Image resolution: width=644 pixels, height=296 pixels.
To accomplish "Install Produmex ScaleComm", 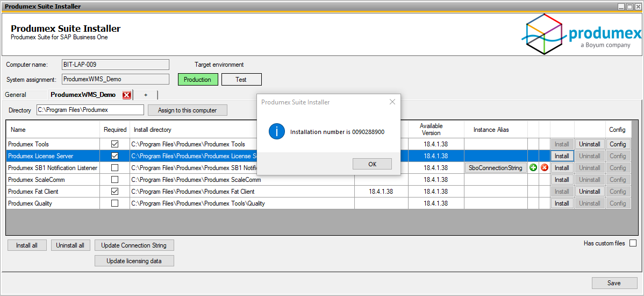I will pos(562,180).
